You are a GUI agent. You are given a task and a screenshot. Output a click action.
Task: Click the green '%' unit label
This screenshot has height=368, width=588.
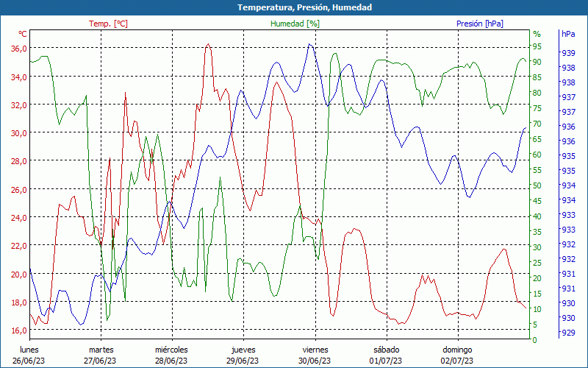537,34
